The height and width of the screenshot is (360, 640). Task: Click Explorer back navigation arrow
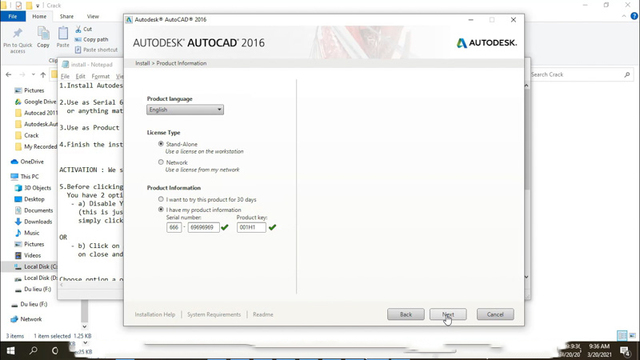point(9,75)
